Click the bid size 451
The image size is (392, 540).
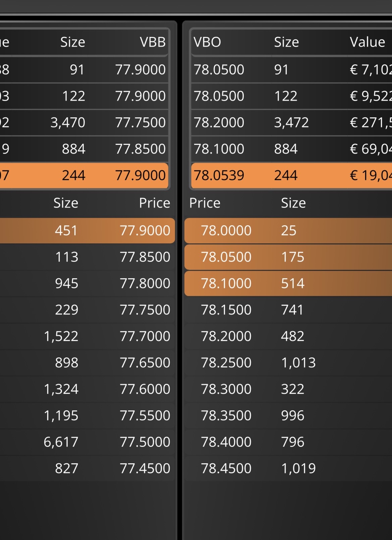click(66, 231)
